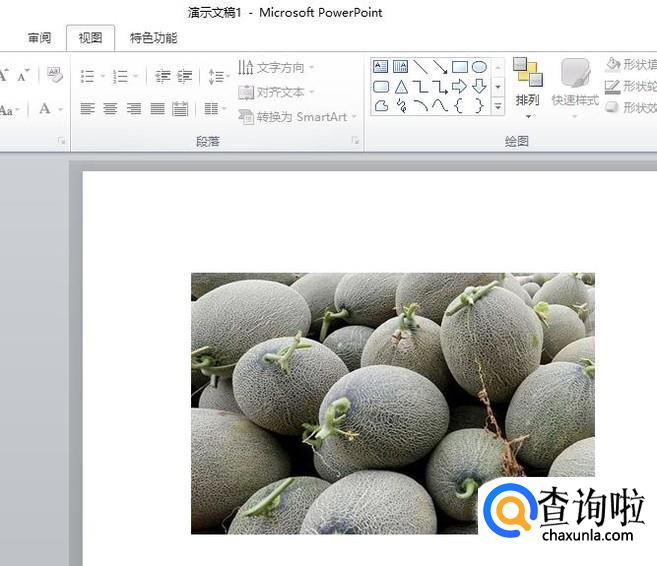Select the text box shape in gallery

[x=381, y=67]
